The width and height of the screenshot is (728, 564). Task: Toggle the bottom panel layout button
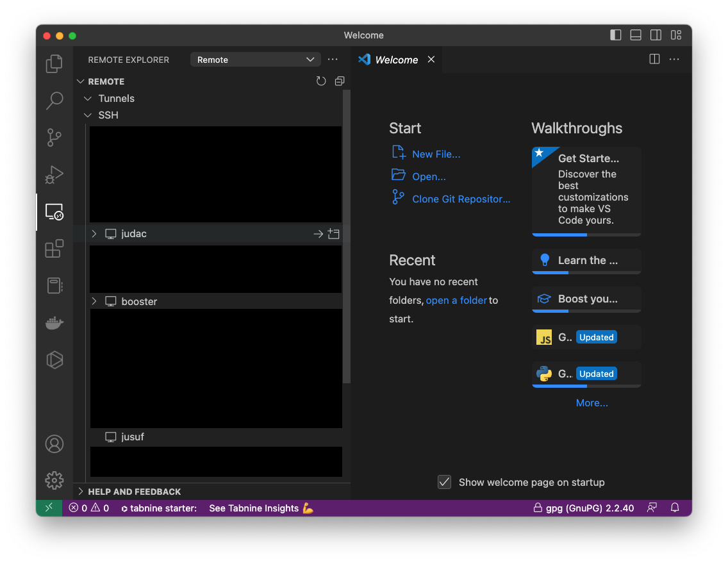[636, 35]
